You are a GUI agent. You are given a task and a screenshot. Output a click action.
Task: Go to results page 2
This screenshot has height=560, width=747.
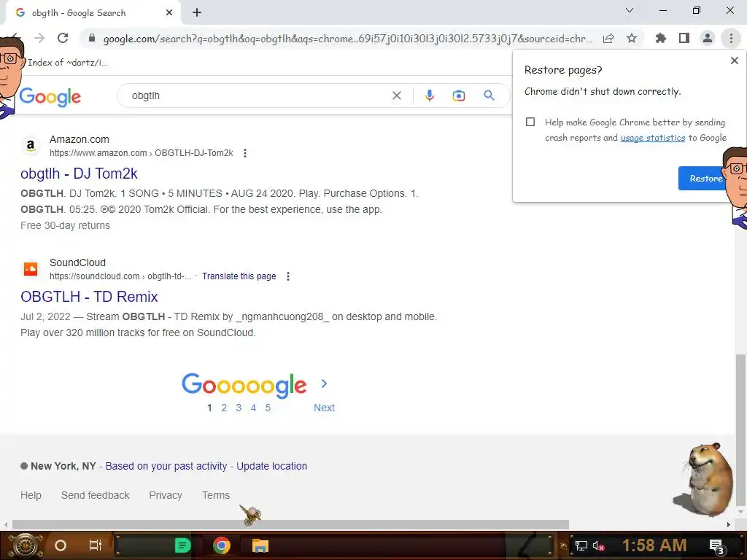224,408
